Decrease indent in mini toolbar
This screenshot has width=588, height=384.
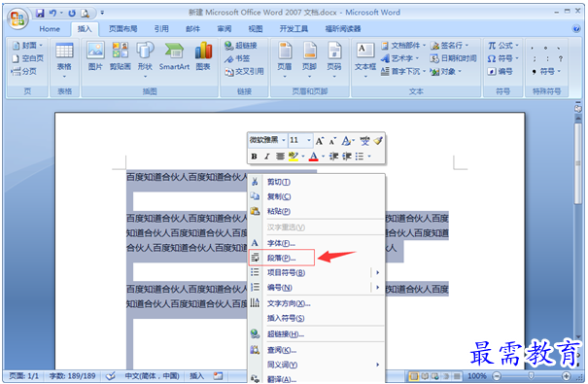(333, 157)
